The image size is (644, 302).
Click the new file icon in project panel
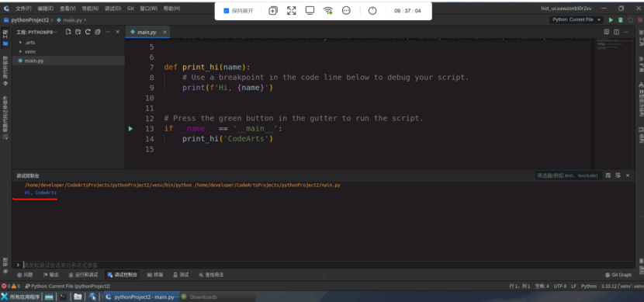click(x=68, y=32)
